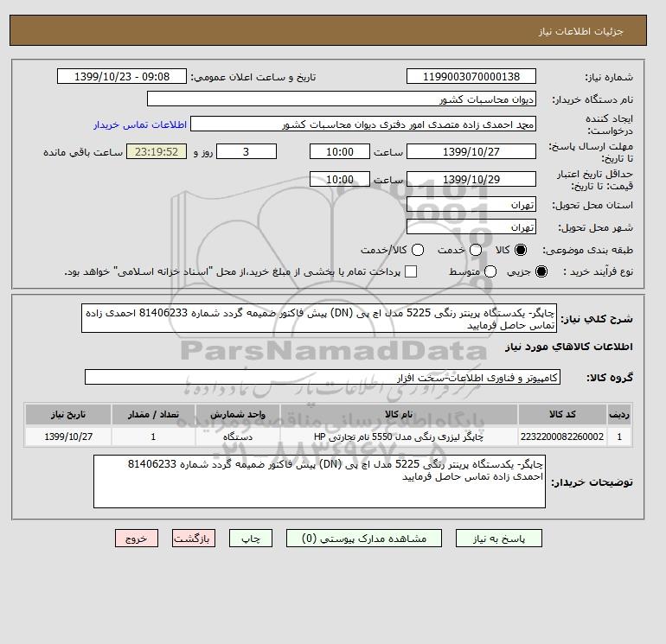Select the جزیی purchase type radio
Viewport: 666px width, 644px height.
pos(541,271)
